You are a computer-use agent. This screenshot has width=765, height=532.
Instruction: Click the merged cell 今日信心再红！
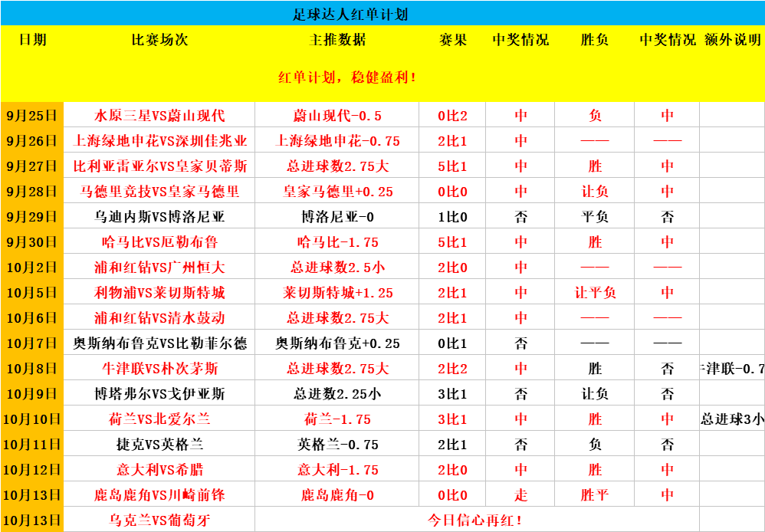pyautogui.click(x=477, y=521)
